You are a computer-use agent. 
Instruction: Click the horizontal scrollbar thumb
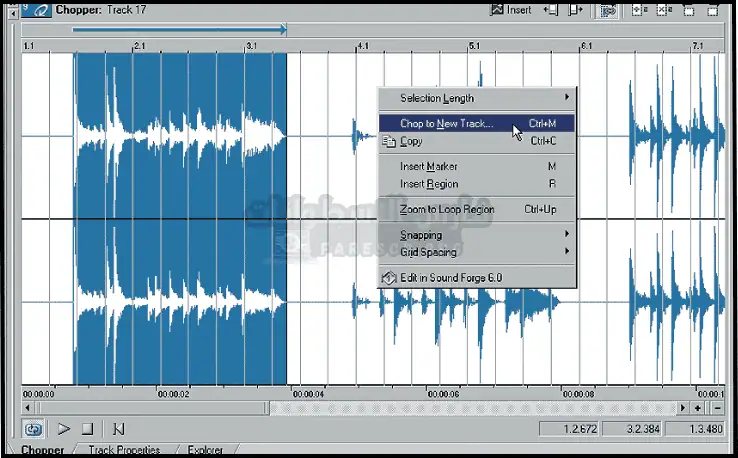(x=152, y=408)
